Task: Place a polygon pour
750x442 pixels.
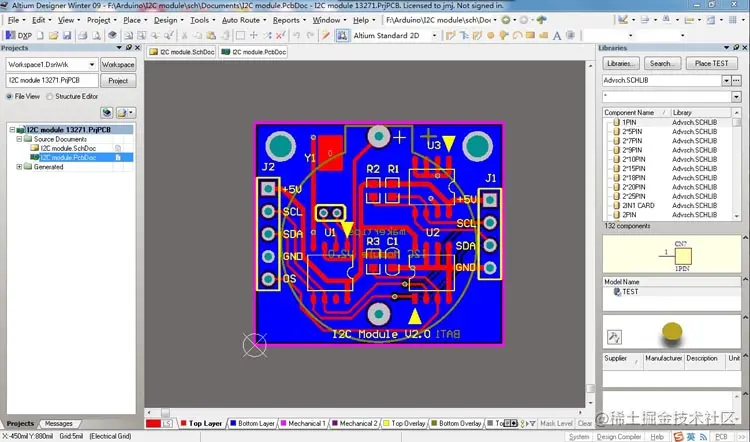Action: (x=543, y=35)
